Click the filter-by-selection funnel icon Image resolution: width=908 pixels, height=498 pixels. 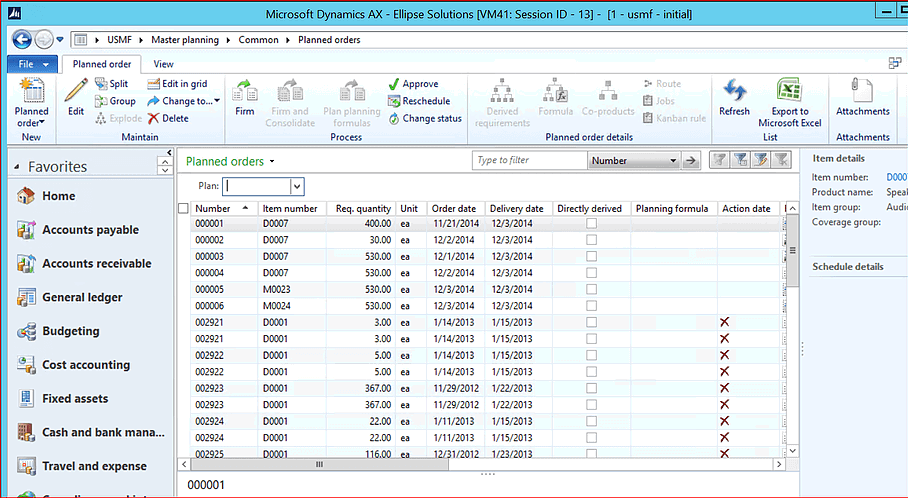tap(719, 160)
